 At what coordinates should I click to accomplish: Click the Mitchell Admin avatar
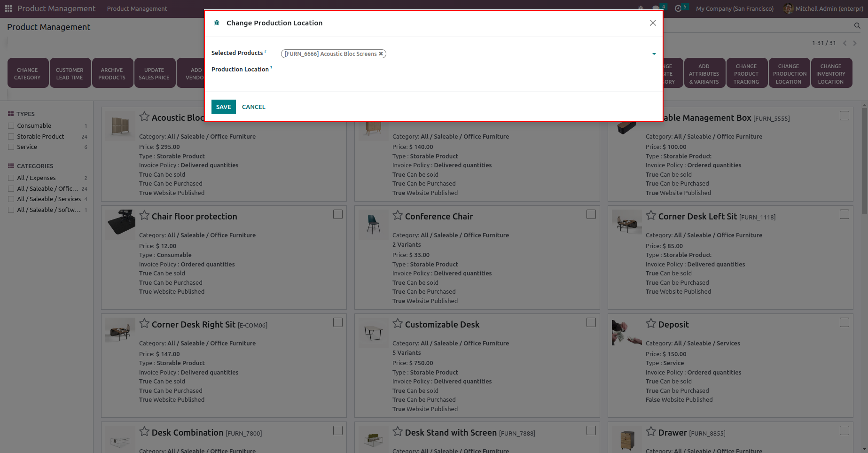pos(788,8)
